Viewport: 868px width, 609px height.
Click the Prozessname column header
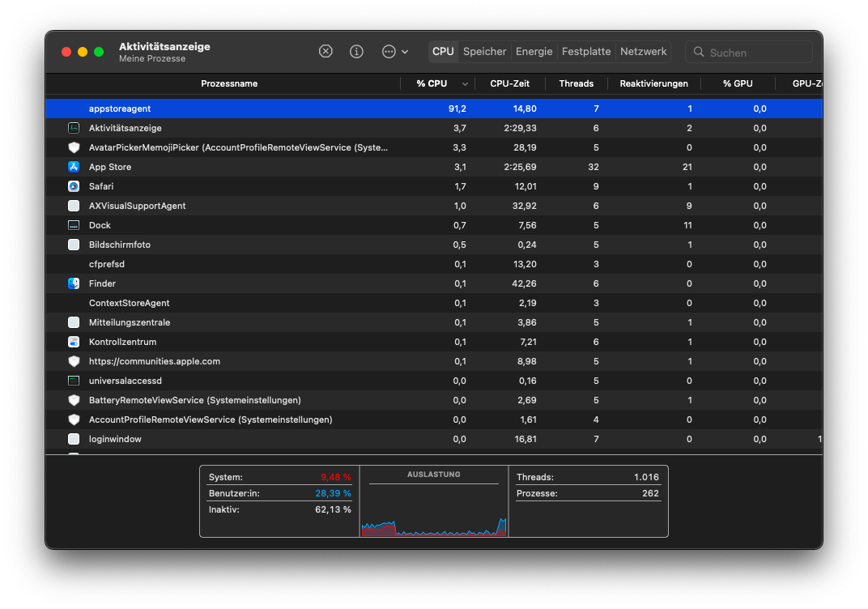tap(229, 83)
